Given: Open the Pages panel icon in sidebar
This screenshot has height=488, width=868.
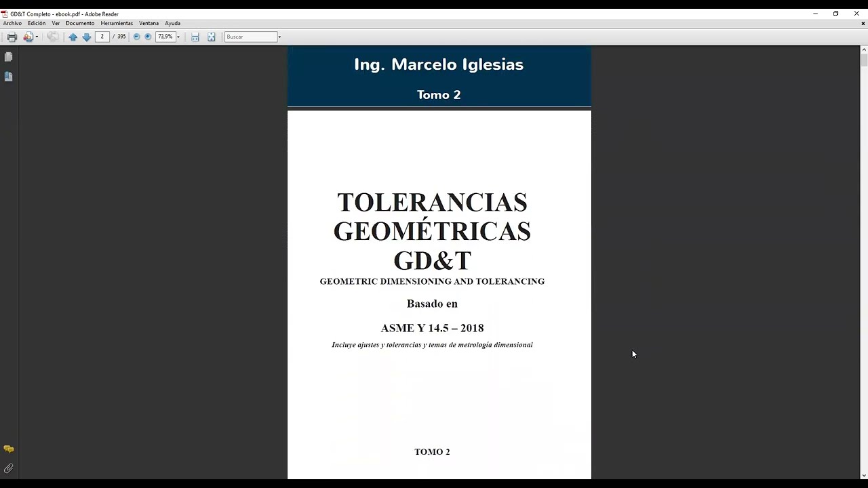Looking at the screenshot, I should [8, 57].
